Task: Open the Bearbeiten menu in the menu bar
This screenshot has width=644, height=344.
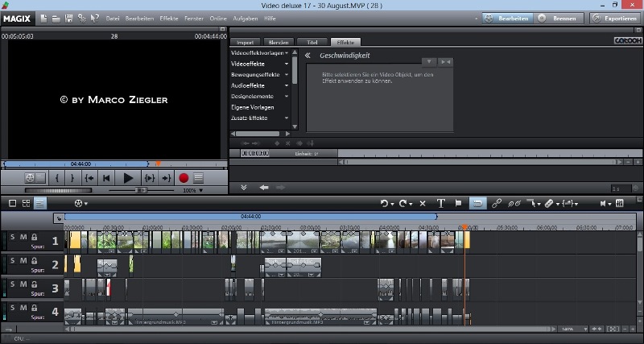Action: (139, 19)
